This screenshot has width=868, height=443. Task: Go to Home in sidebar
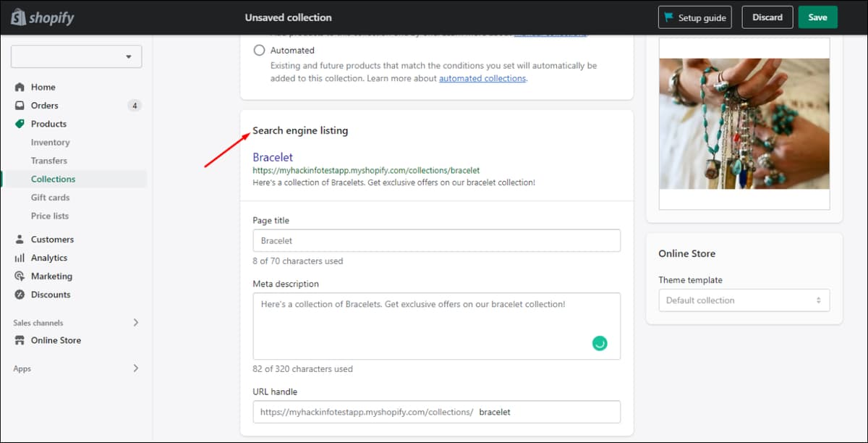(x=43, y=87)
